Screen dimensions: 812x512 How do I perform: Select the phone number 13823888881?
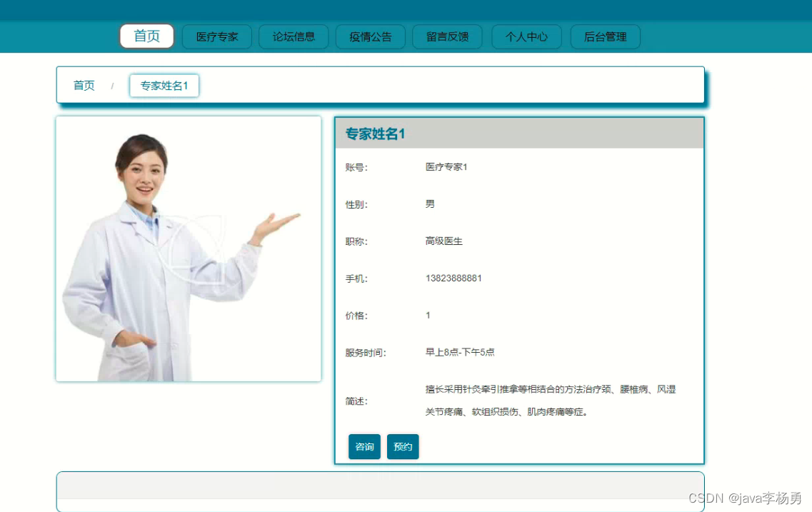pyautogui.click(x=453, y=278)
